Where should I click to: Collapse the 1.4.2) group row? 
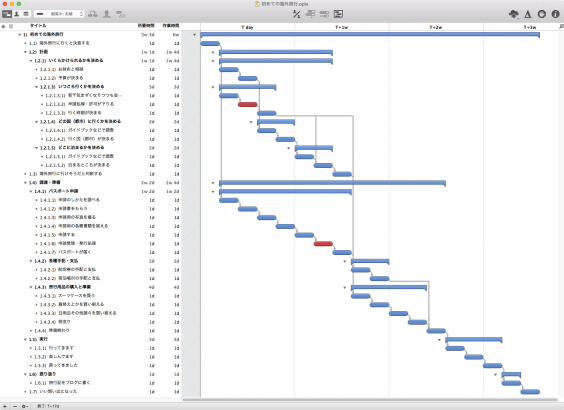coord(31,261)
